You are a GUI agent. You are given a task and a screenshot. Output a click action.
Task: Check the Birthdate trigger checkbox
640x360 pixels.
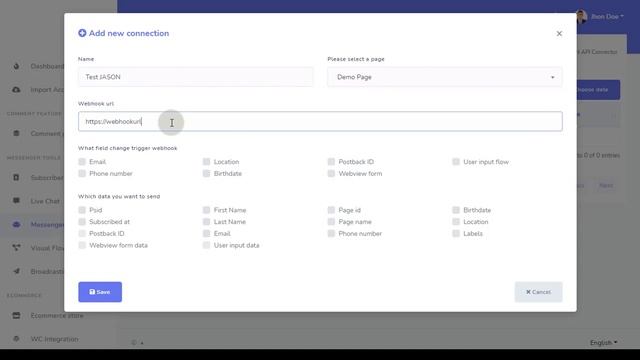pos(207,173)
